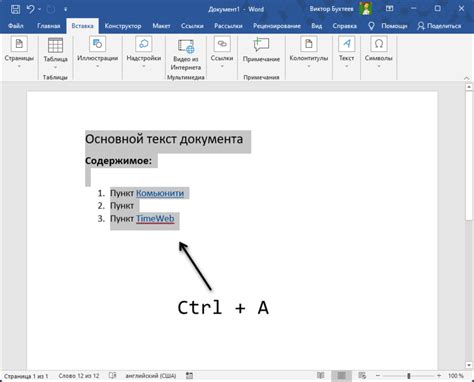Collapse the ribbon with the chevron

point(466,78)
